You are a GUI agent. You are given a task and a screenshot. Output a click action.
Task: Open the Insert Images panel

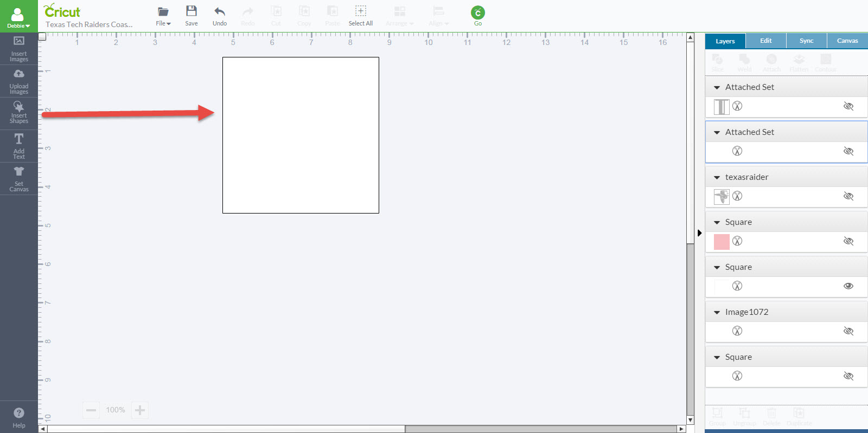(19, 48)
